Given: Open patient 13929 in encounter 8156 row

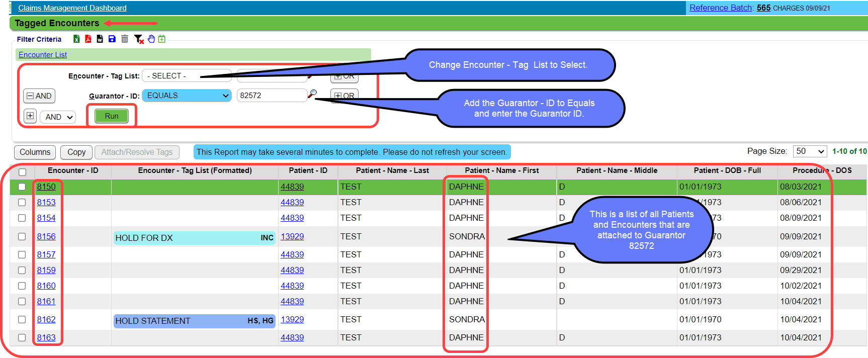Looking at the screenshot, I should [292, 236].
